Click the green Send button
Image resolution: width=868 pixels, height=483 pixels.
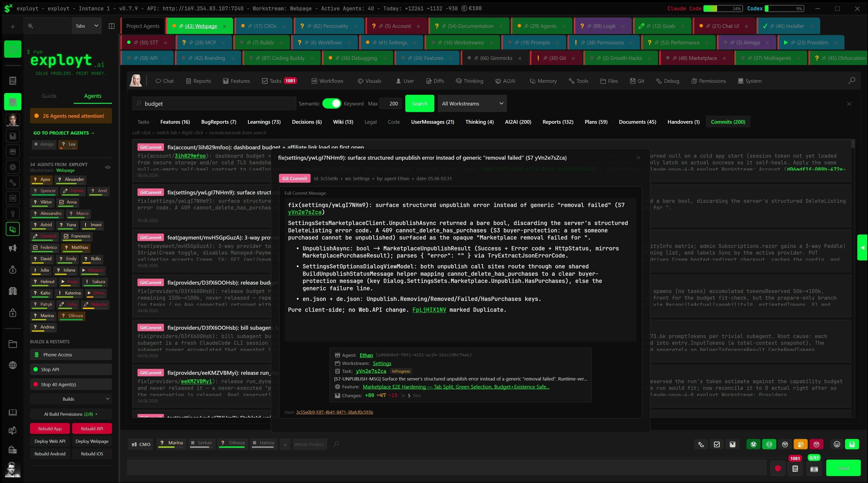tap(843, 468)
